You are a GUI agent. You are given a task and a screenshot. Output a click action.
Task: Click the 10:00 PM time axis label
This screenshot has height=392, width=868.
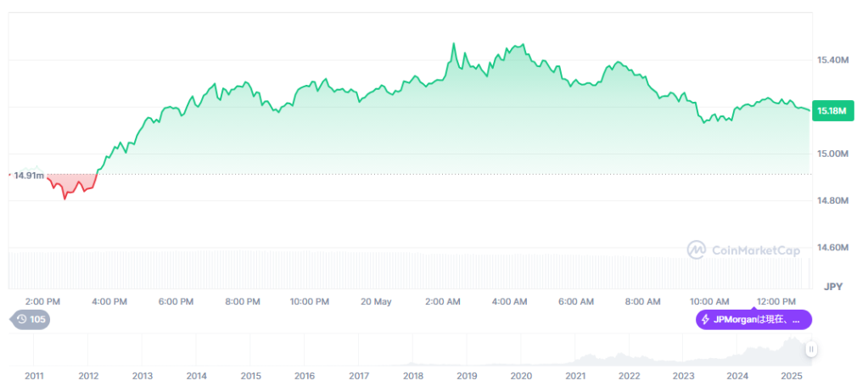pyautogui.click(x=309, y=302)
